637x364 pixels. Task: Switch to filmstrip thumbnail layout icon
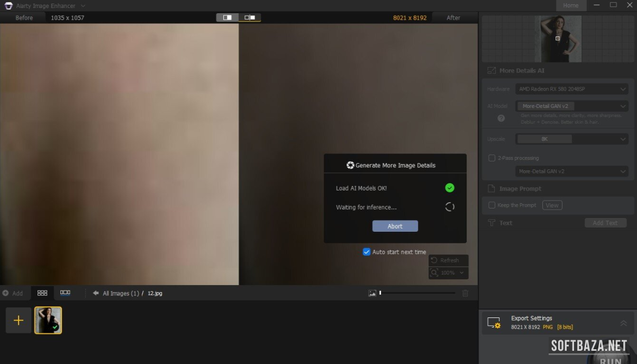click(x=65, y=293)
